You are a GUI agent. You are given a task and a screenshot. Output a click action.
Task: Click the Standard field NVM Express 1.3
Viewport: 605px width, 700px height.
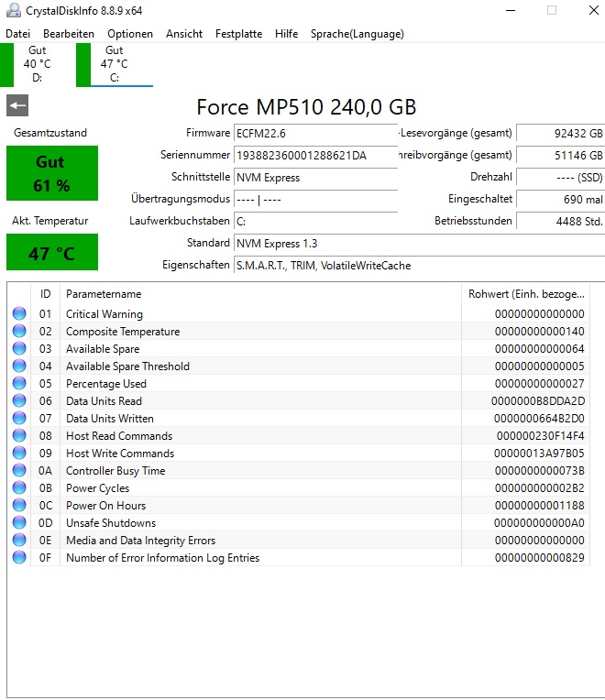click(419, 244)
